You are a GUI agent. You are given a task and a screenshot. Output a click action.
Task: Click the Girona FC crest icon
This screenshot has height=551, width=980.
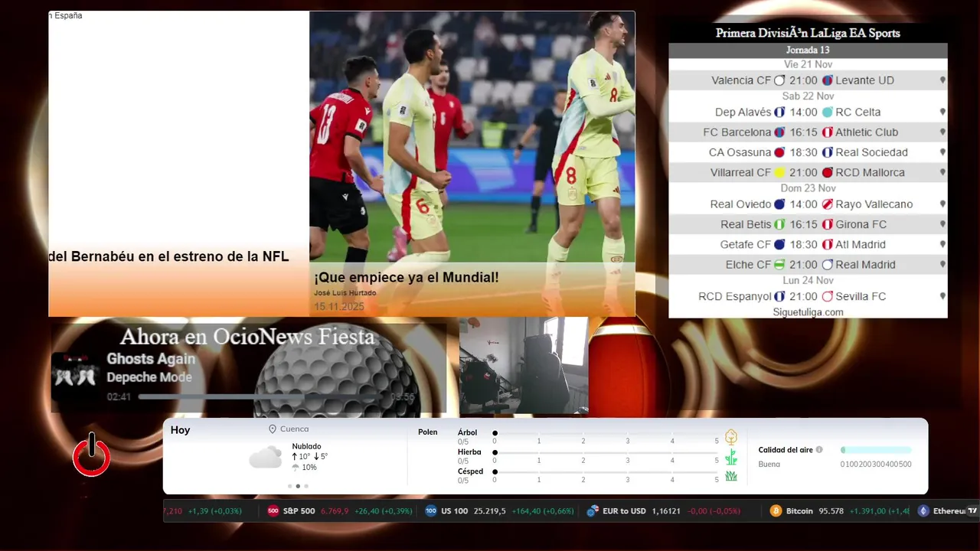pos(827,224)
